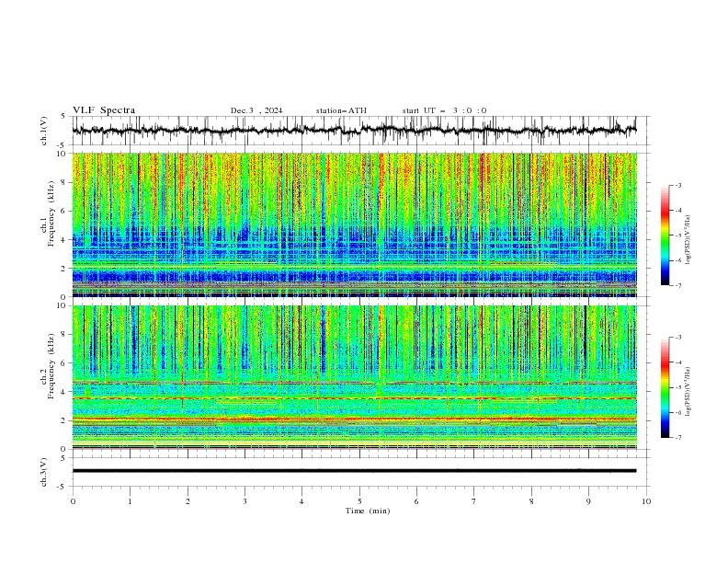Click the ch.2 spectrogram color bar
728x563 pixels.
(665, 387)
